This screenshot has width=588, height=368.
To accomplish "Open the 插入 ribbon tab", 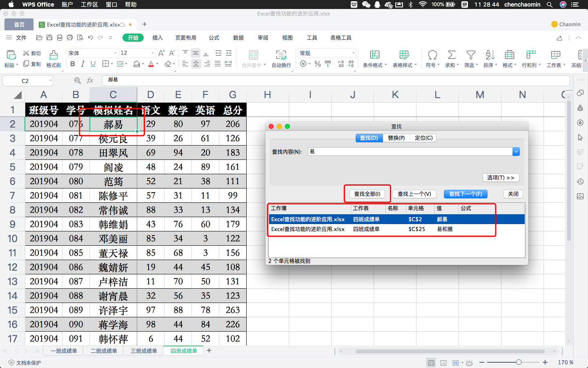I will 158,38.
